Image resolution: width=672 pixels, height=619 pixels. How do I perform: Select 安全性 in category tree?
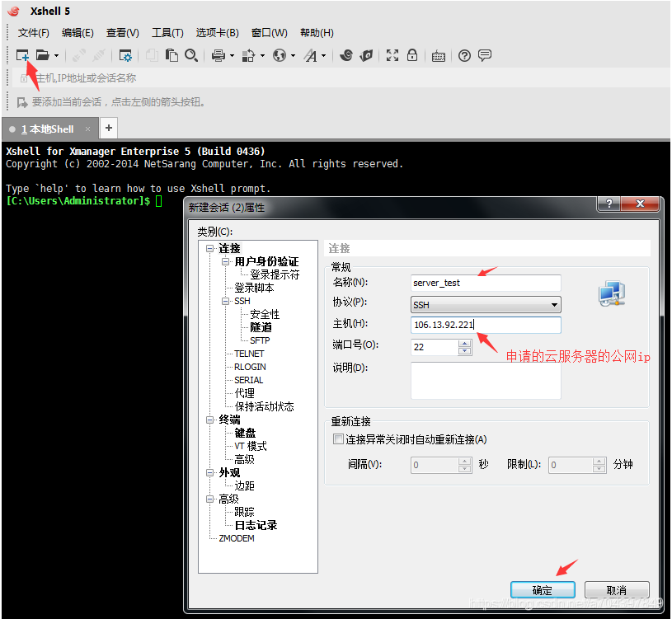265,314
